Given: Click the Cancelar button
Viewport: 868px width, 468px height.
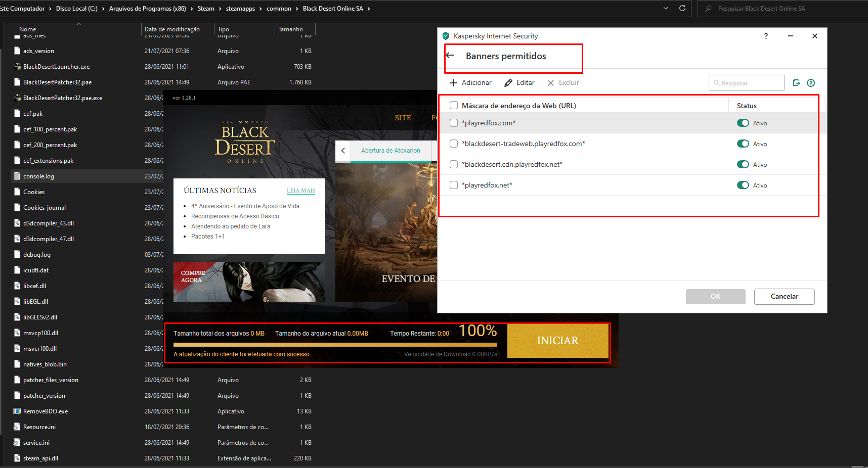Looking at the screenshot, I should (784, 296).
